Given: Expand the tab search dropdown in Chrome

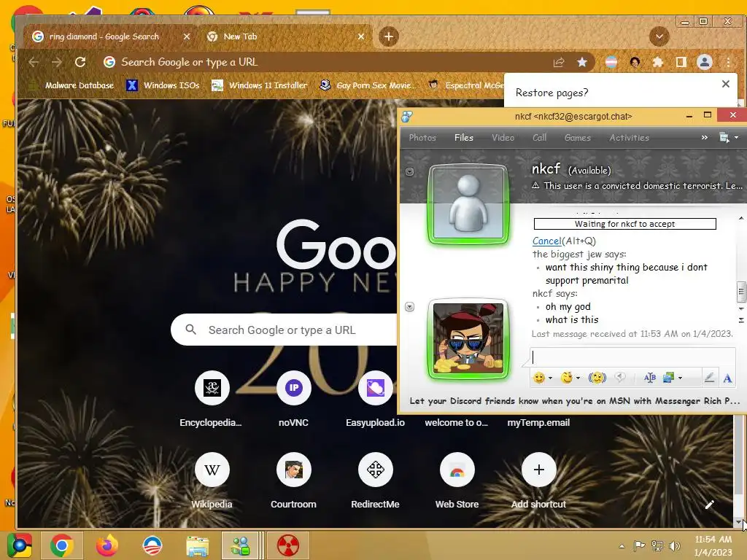Looking at the screenshot, I should tap(659, 36).
